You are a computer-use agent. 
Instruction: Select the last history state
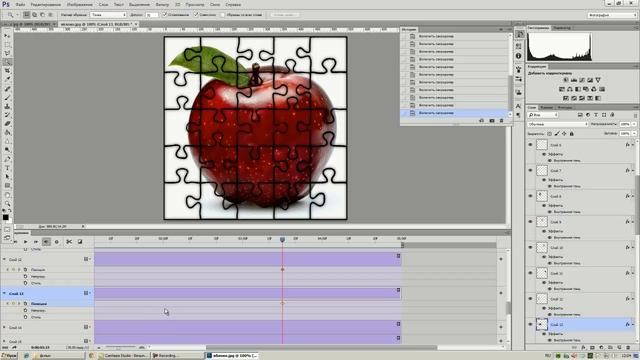tap(455, 113)
